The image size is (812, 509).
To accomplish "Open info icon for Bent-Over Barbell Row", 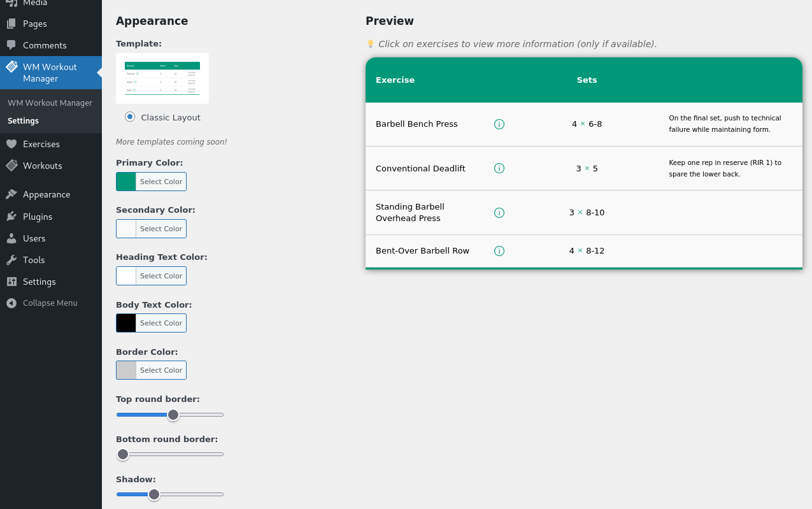I will tap(499, 251).
